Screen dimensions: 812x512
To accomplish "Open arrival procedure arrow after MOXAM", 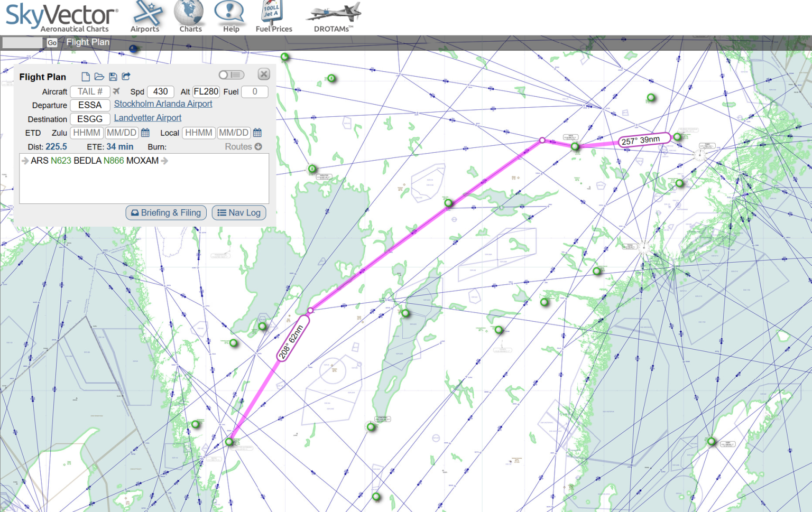I will coord(164,161).
